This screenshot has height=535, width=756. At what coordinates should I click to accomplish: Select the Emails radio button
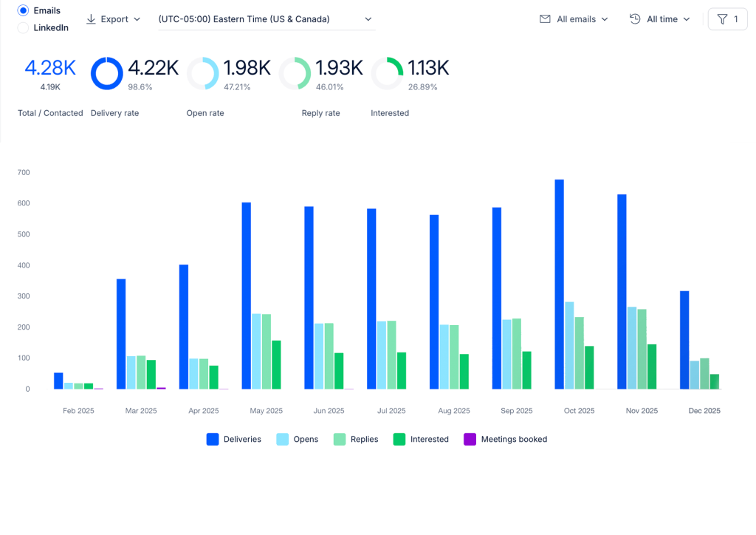coord(23,10)
